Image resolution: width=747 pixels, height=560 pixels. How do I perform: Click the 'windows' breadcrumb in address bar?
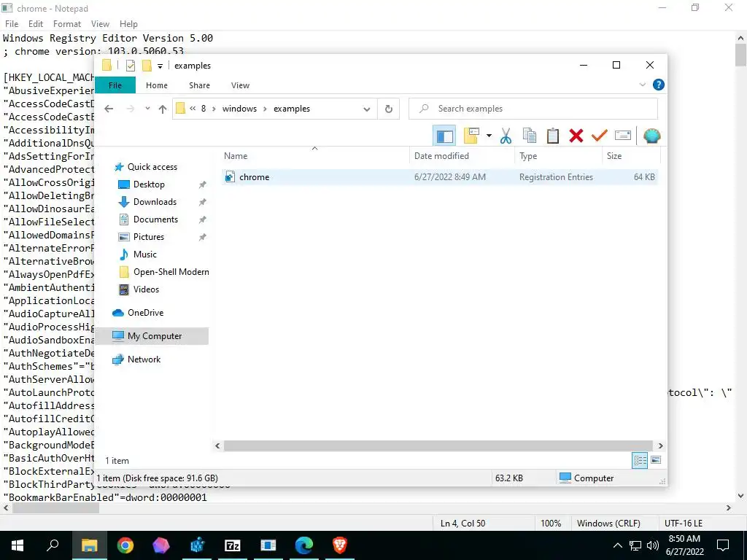click(x=239, y=109)
